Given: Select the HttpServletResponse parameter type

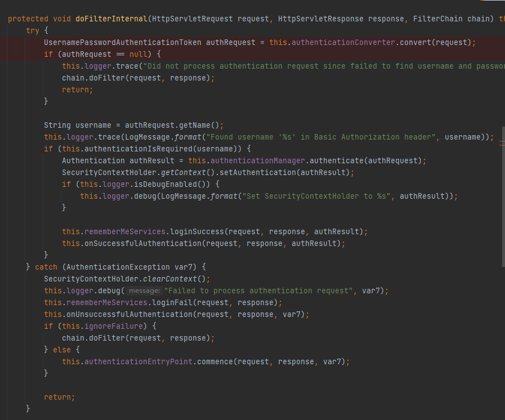Looking at the screenshot, I should (320, 19).
